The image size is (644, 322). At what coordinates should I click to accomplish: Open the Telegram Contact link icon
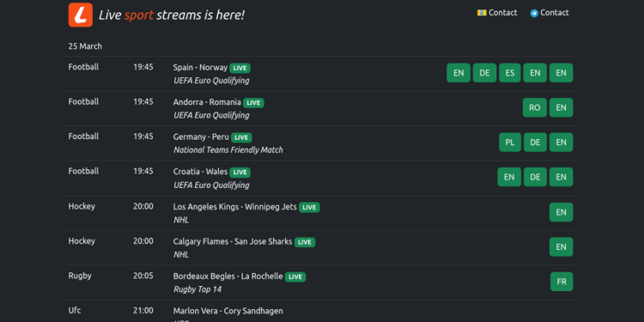534,13
